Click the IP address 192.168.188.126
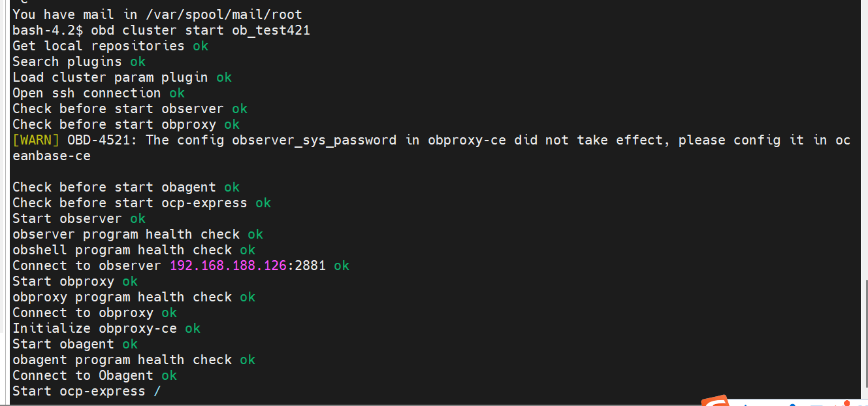 pyautogui.click(x=228, y=265)
